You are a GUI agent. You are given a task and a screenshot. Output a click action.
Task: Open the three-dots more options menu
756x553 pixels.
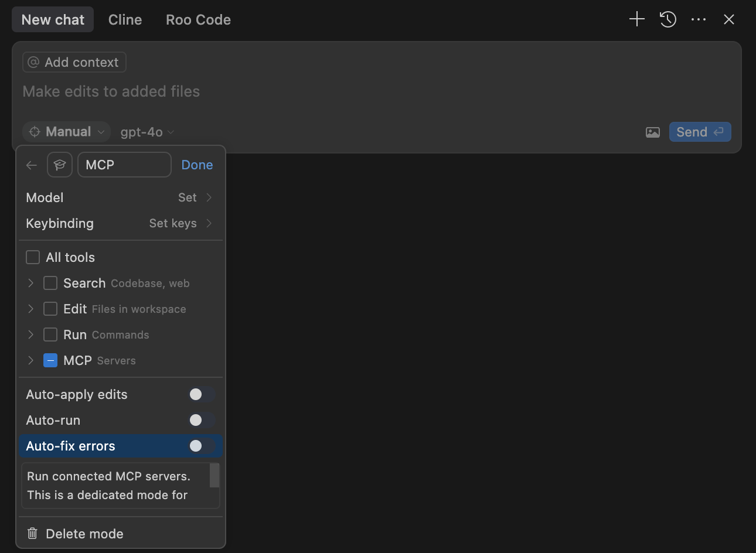click(x=699, y=19)
